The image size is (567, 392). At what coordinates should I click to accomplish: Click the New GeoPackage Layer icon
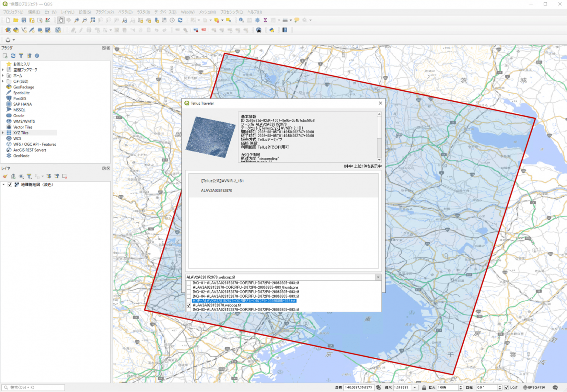(16, 30)
